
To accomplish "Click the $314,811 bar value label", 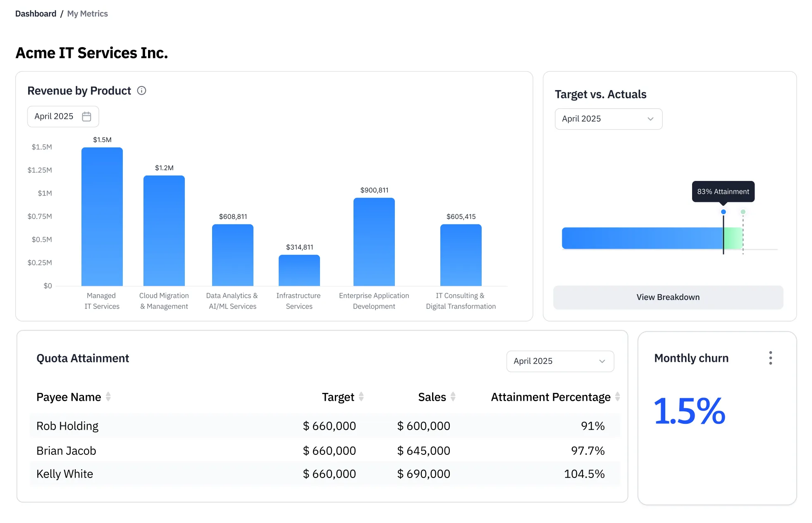I will click(300, 247).
